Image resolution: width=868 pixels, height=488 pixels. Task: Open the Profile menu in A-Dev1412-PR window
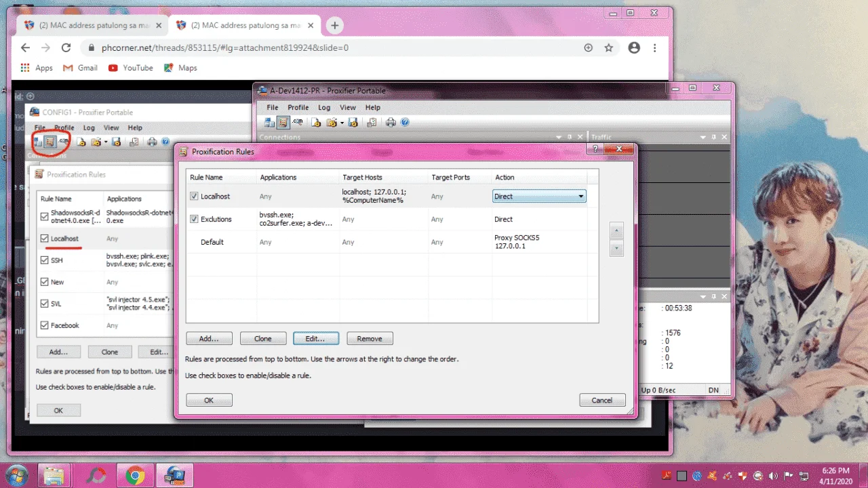[298, 107]
